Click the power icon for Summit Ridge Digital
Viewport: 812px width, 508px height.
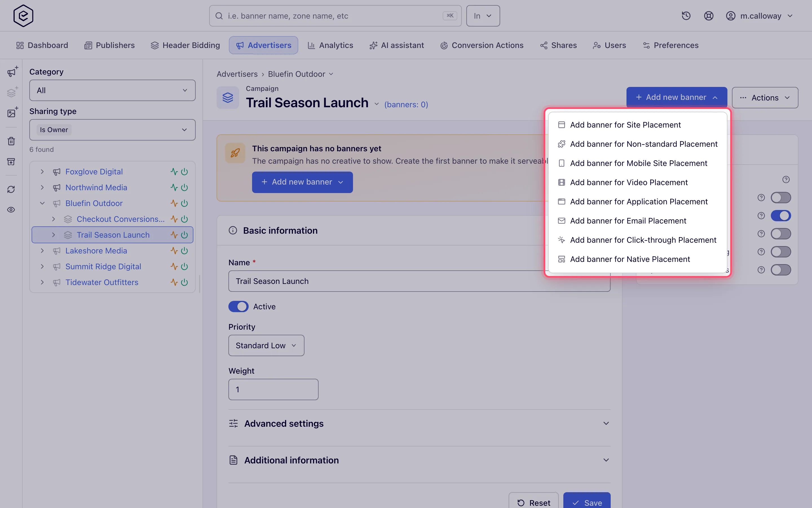(184, 266)
